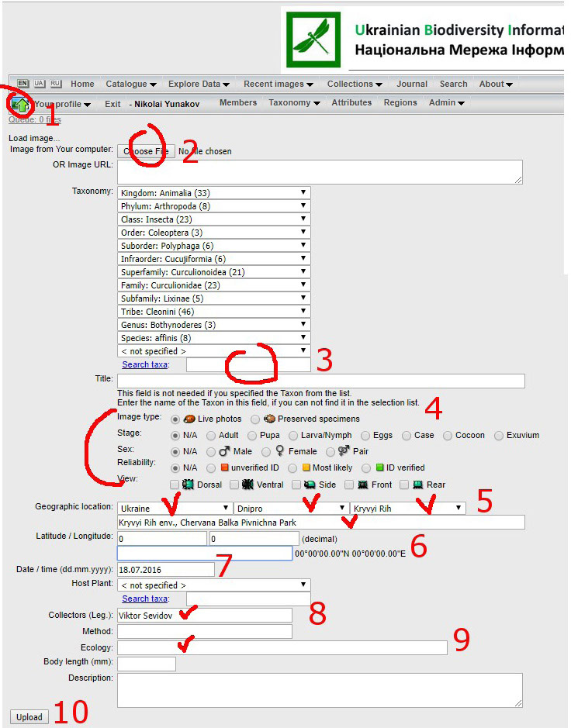The image size is (571, 728).
Task: Click the Rear view beetle icon
Action: [417, 485]
